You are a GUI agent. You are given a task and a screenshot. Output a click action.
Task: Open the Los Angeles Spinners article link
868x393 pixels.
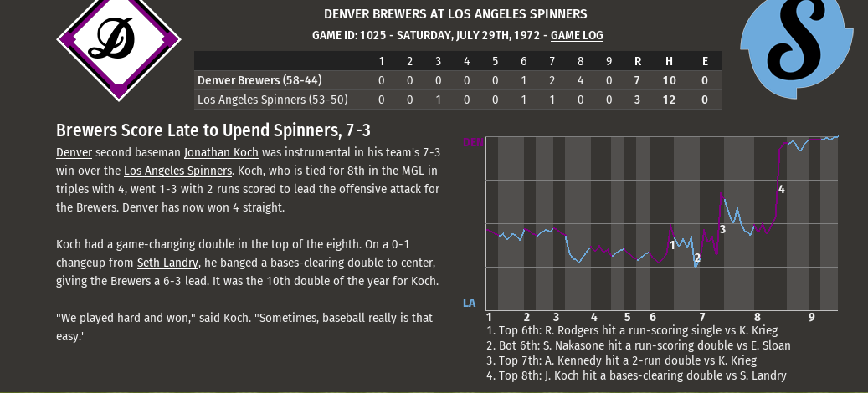point(177,171)
